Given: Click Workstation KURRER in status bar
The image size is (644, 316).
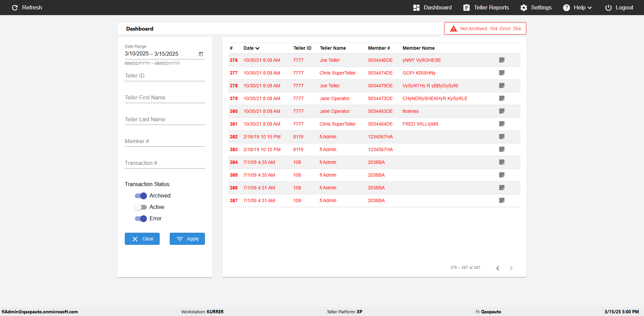Looking at the screenshot, I should coord(202,312).
